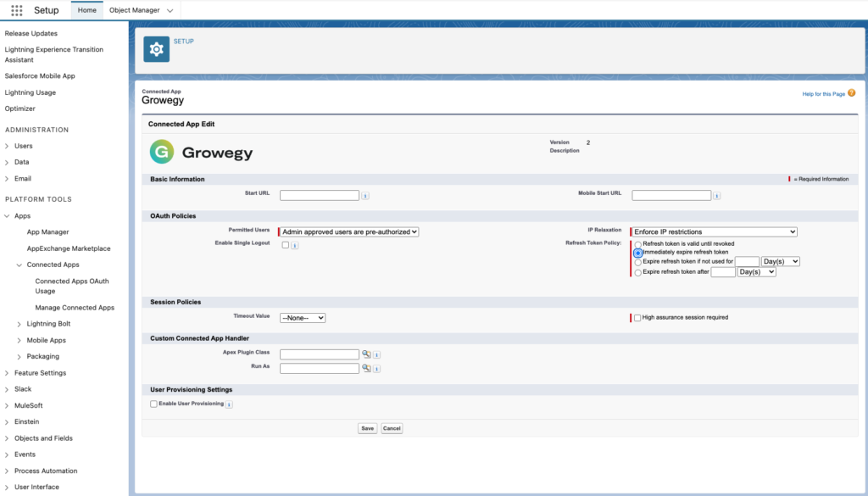Expand MuleSoft in sidebar
Image resolution: width=868 pixels, height=496 pixels.
click(7, 406)
